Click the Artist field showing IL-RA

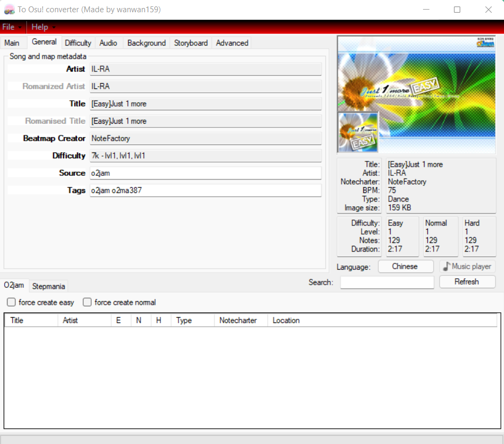[x=206, y=69]
